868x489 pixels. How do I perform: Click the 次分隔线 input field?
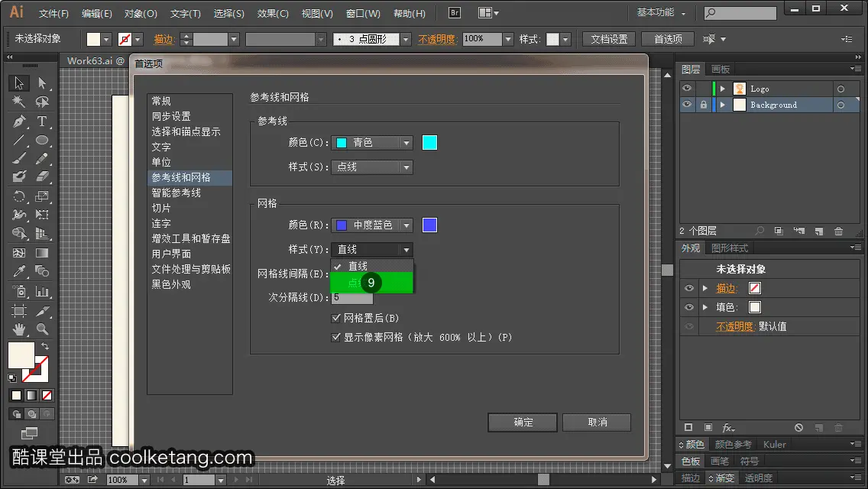click(352, 298)
